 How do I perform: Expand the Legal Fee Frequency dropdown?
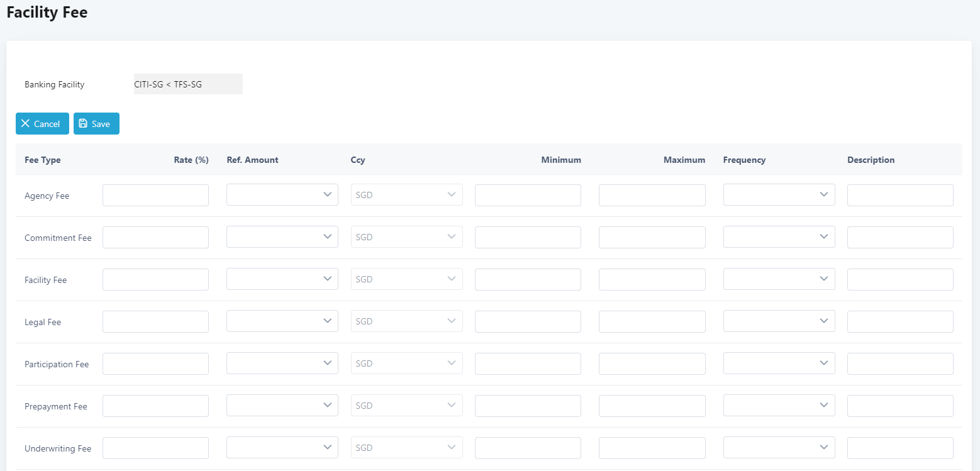click(x=779, y=321)
